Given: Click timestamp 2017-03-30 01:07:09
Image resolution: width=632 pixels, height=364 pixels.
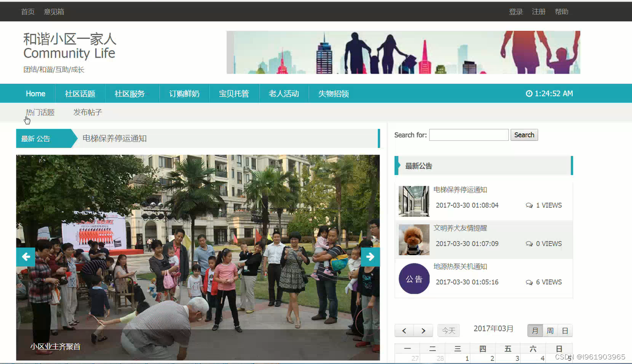Looking at the screenshot, I should click(467, 244).
